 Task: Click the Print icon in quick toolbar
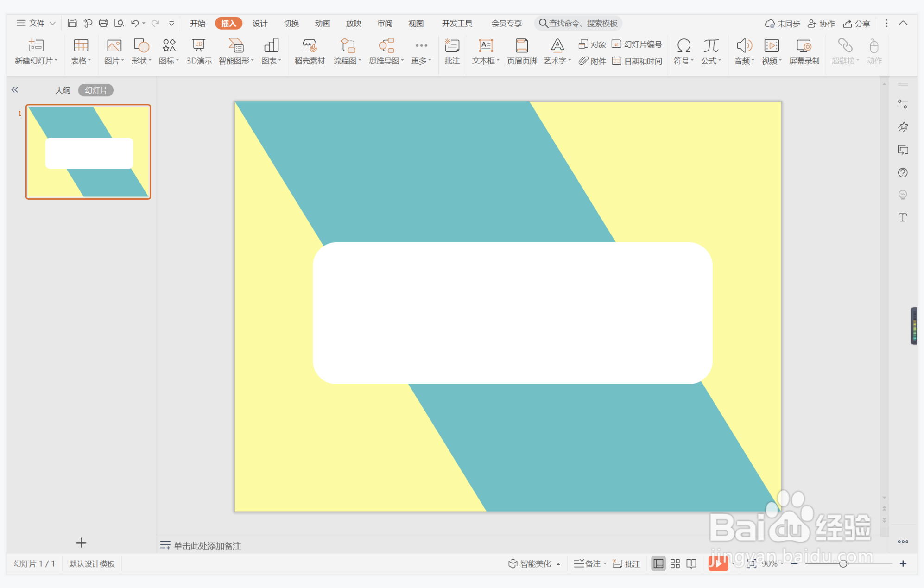tap(103, 23)
